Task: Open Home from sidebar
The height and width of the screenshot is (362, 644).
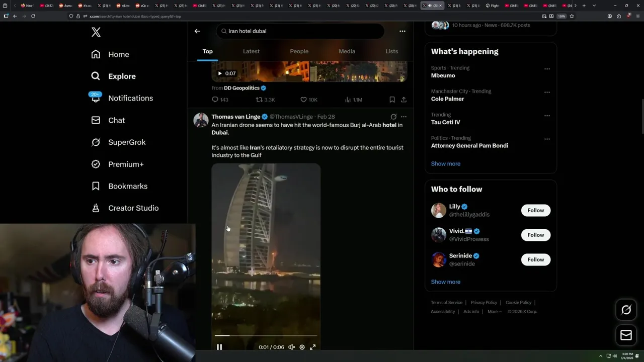Action: coord(110,54)
